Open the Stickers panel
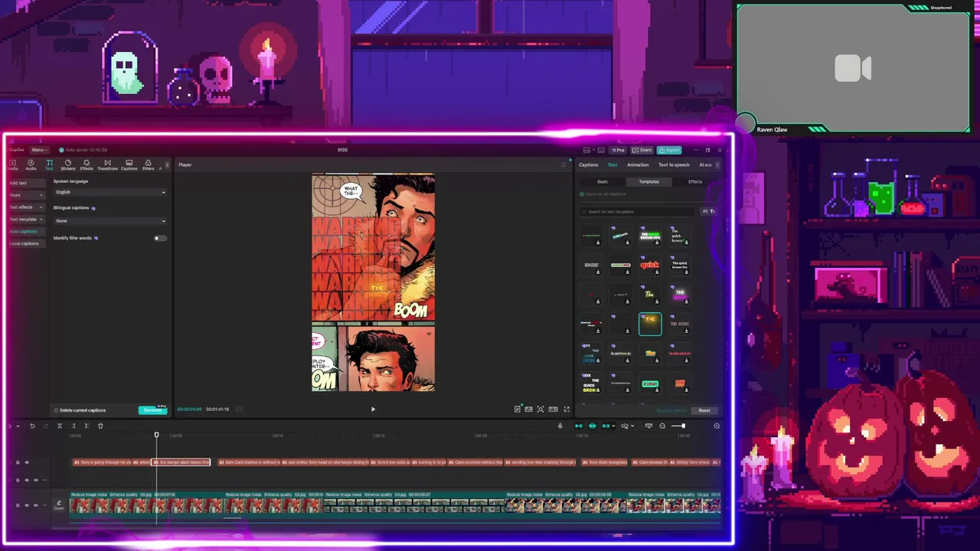The height and width of the screenshot is (551, 980). pos(67,165)
